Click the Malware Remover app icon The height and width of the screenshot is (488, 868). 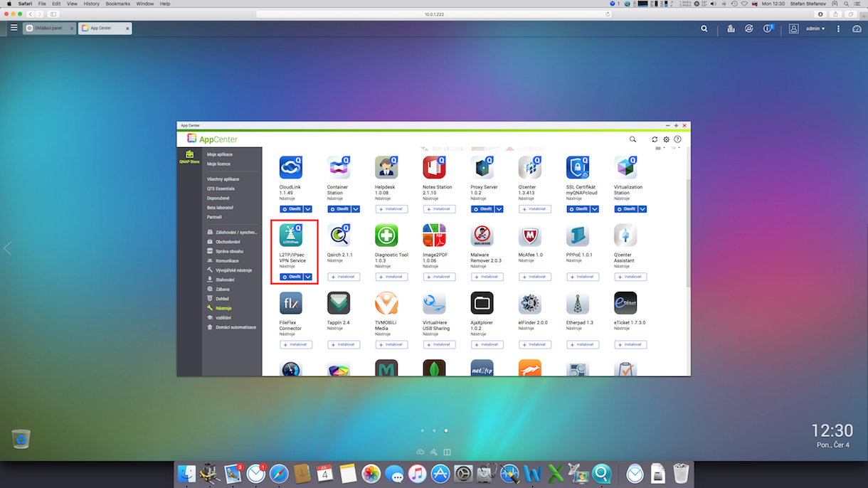click(482, 235)
